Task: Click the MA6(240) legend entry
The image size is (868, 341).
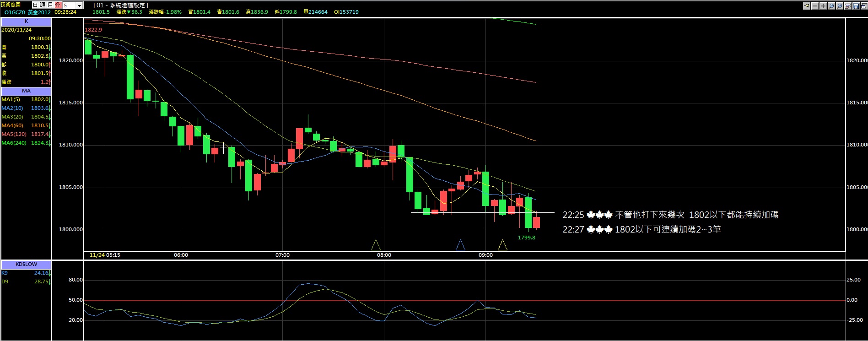Action: click(x=26, y=143)
